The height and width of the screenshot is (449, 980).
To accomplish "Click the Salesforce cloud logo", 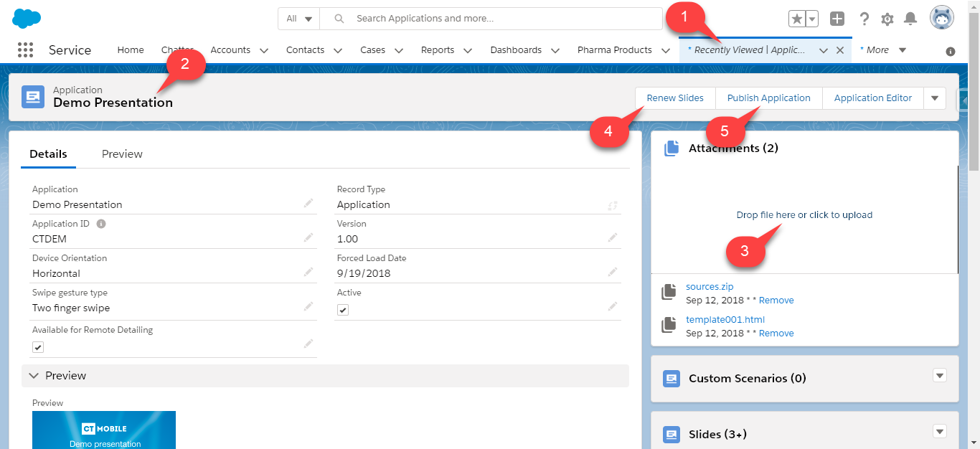I will (27, 19).
